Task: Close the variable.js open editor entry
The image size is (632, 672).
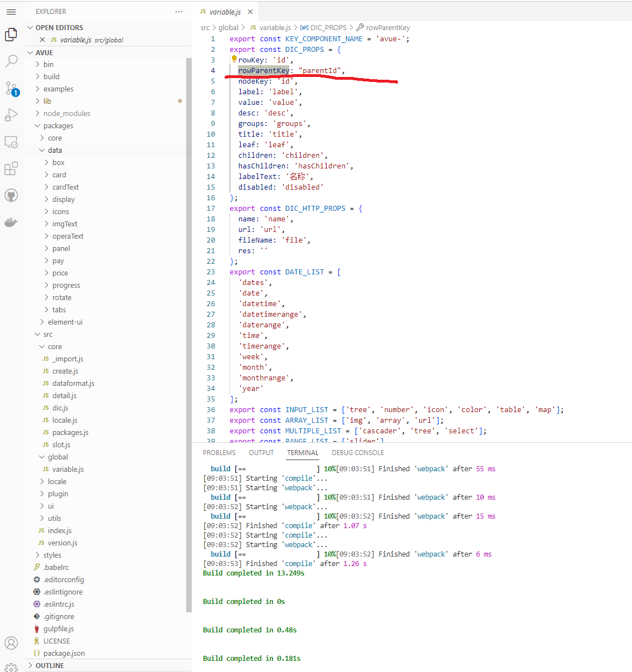Action: (x=43, y=40)
